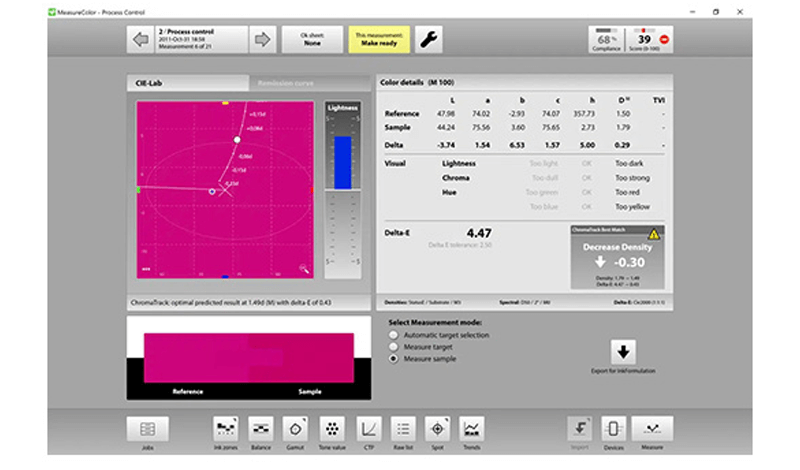Click the Ok sheet None button
The width and height of the screenshot is (800, 470).
point(312,39)
